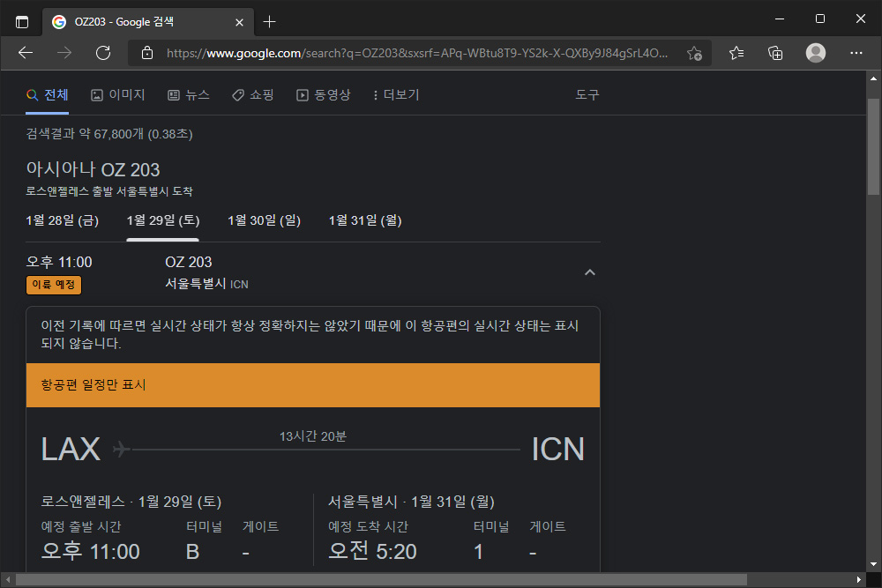Click the horizontal scrollbar thumb
This screenshot has height=588, width=882.
point(381,579)
